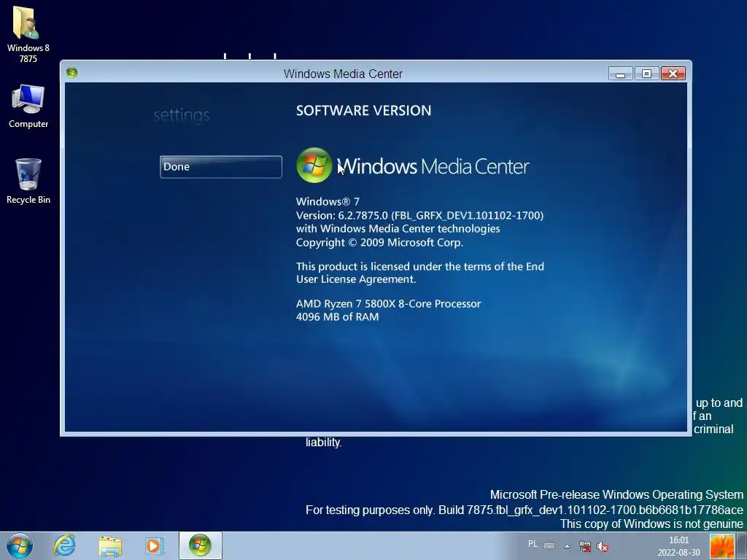Click the Windows® 7 text line

coord(328,201)
